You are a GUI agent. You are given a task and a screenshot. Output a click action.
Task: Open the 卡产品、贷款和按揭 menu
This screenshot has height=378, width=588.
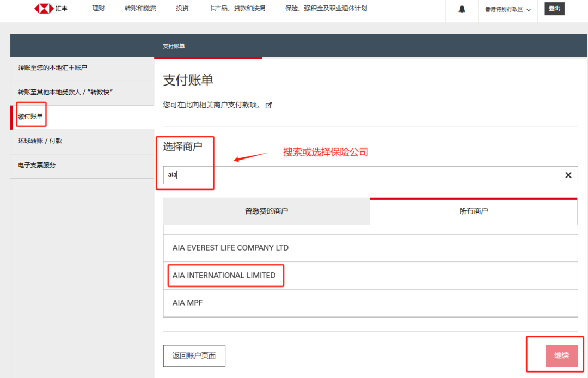pos(237,9)
